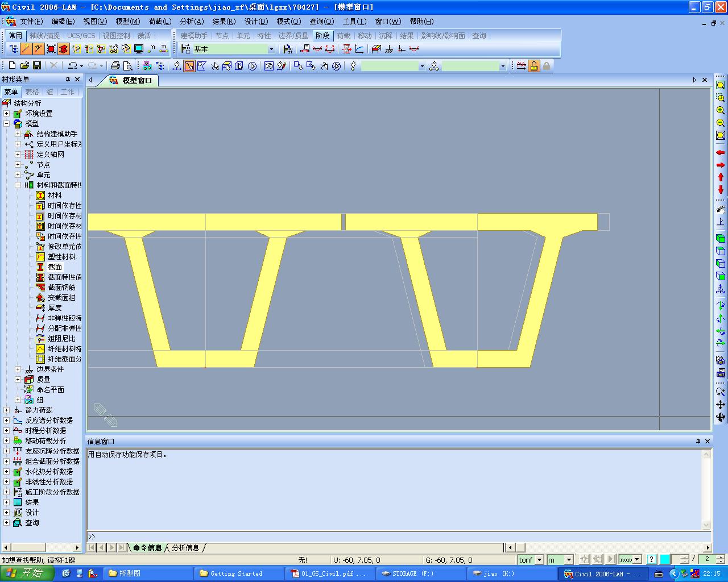Click the New file icon
This screenshot has height=582, width=728.
click(x=12, y=66)
